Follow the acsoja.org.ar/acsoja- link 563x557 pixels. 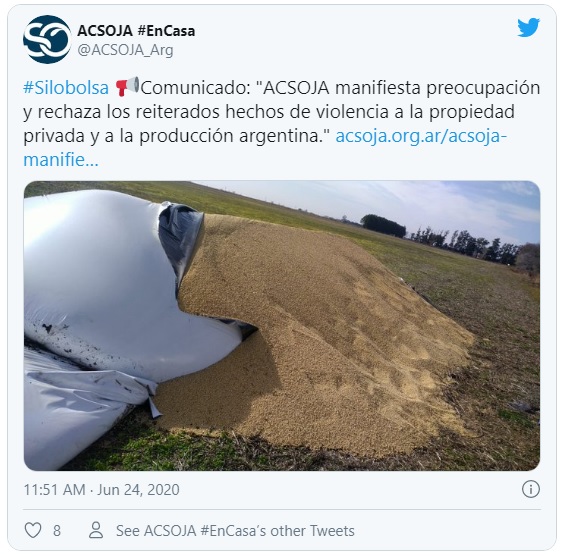coord(421,136)
